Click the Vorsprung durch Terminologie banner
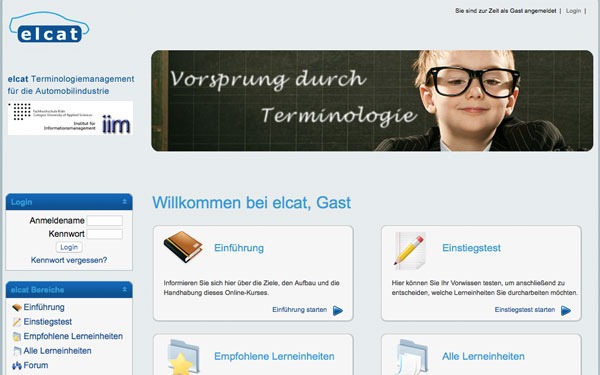600x375 pixels. click(372, 101)
